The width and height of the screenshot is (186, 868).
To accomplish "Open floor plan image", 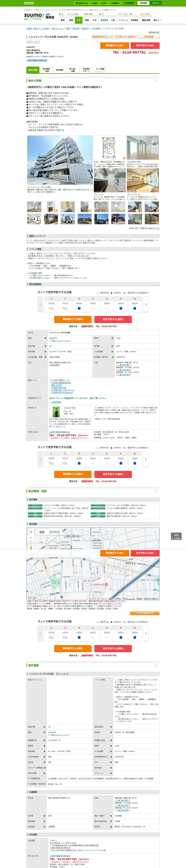I will pyautogui.click(x=109, y=148).
